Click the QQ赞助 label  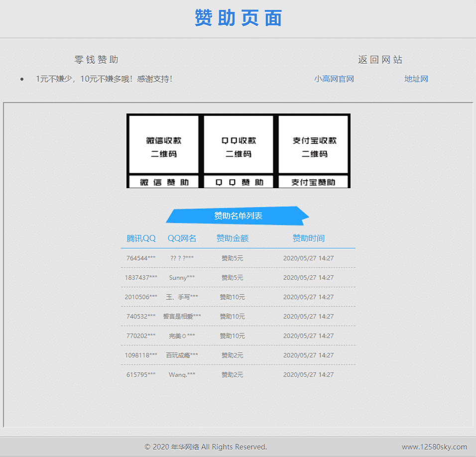238,182
